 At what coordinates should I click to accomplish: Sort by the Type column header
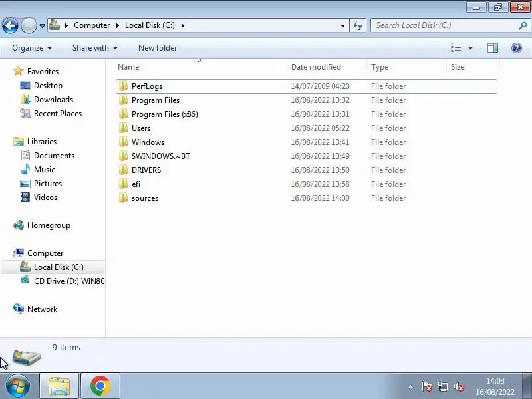coord(406,67)
